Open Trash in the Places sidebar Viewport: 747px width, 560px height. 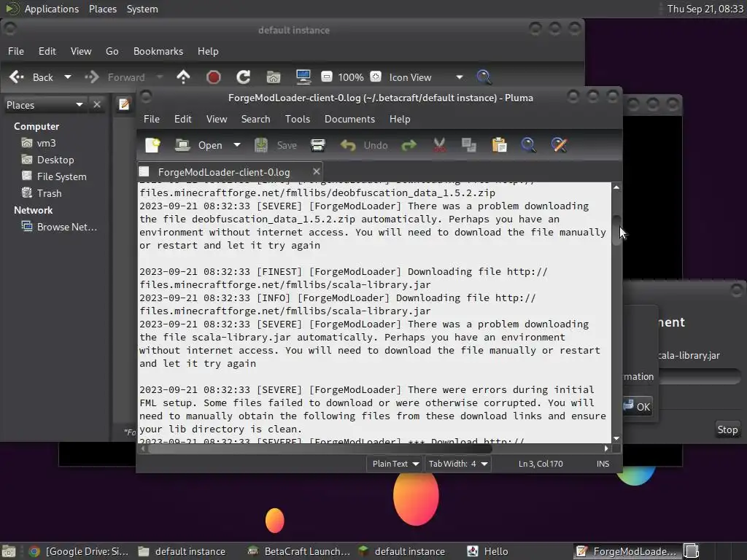pos(42,193)
